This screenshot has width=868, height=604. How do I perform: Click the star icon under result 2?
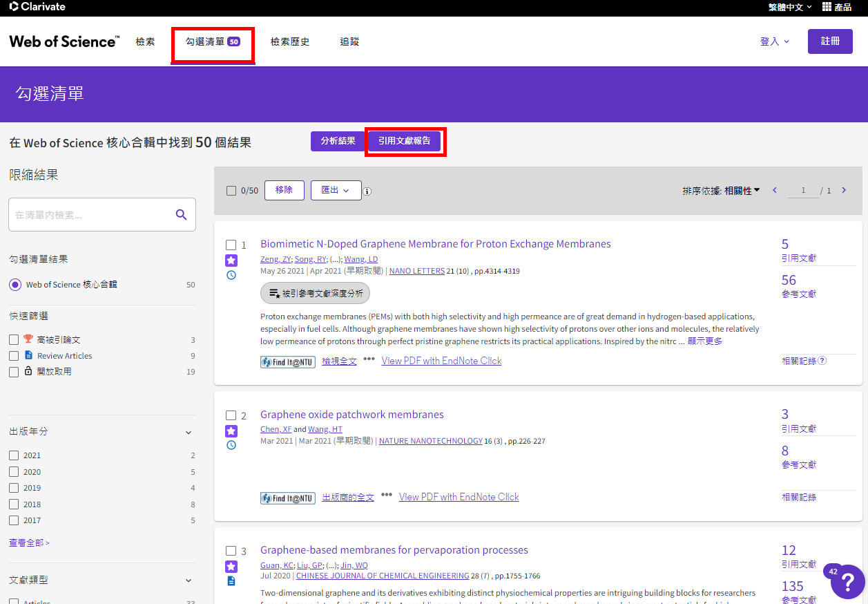231,431
